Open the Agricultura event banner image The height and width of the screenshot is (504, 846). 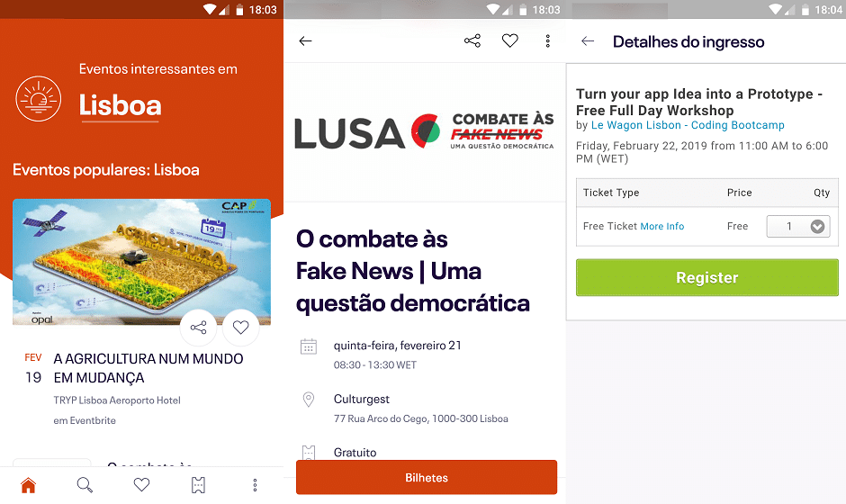tap(141, 262)
